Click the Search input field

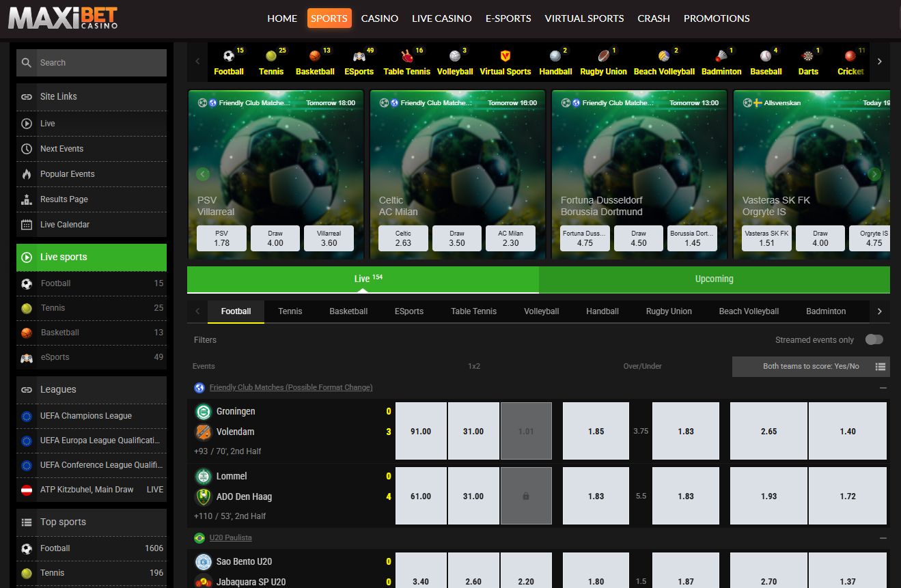[101, 63]
